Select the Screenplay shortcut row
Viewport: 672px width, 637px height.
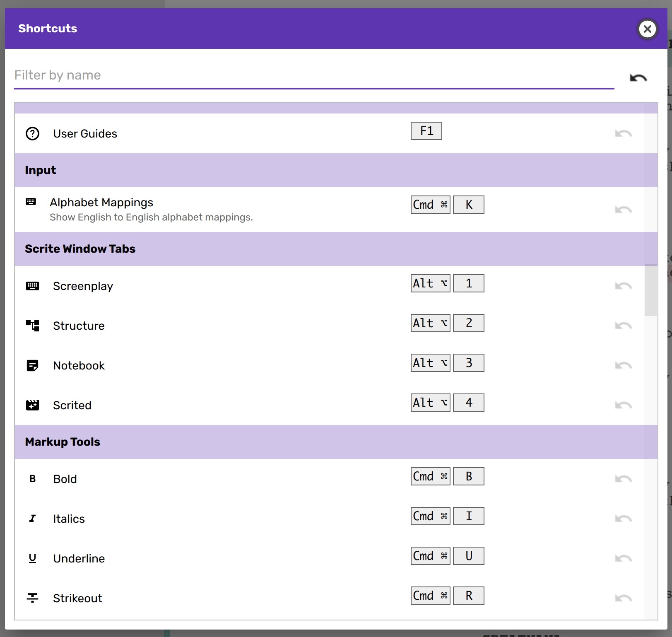pyautogui.click(x=248, y=286)
